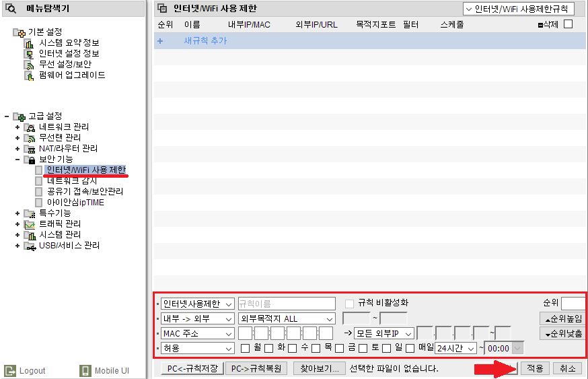Click the 무선랜 관리 icon
Screen dimensions: 588x379
30,138
